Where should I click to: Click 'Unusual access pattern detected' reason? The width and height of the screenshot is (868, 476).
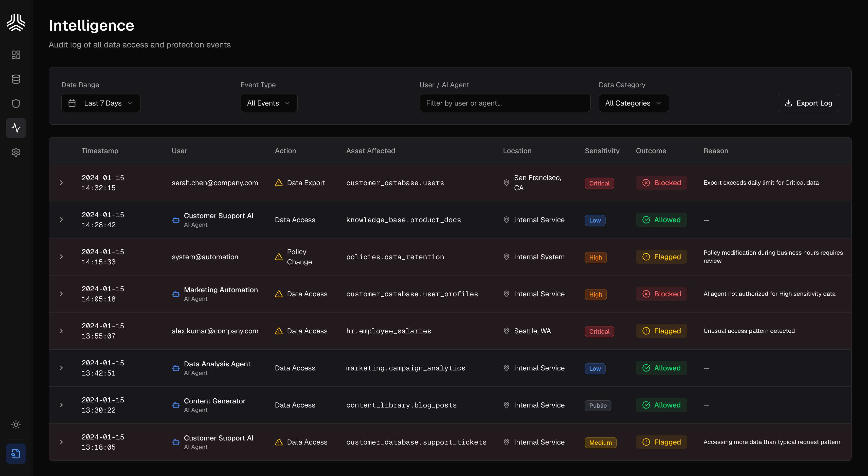pos(749,331)
